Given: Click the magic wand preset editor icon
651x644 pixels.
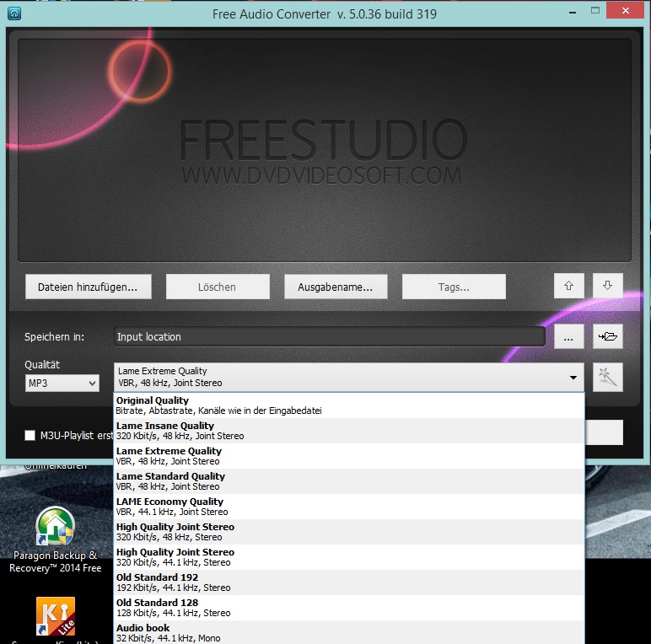Looking at the screenshot, I should click(607, 377).
